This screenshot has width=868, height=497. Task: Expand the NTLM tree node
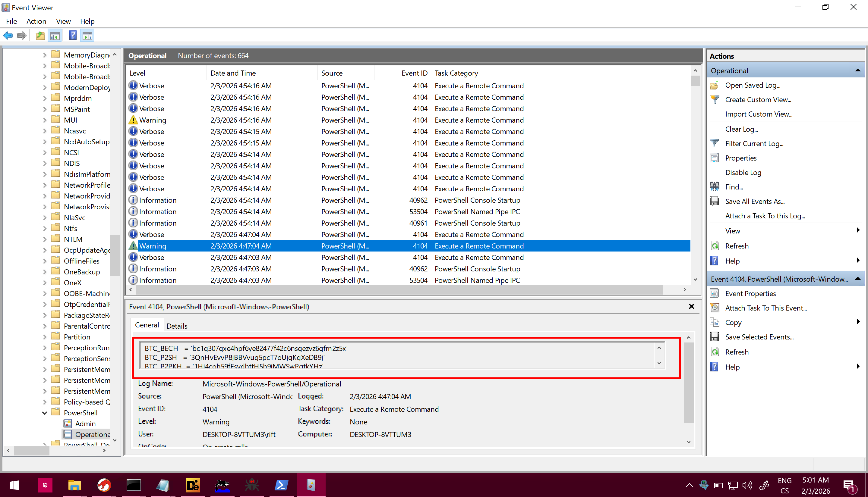[x=44, y=239]
